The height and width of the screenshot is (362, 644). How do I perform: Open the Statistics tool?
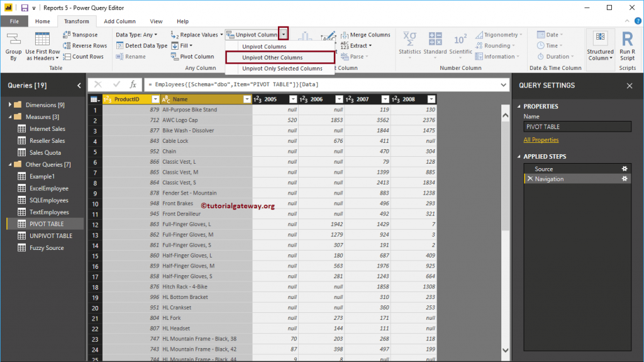[x=409, y=45]
